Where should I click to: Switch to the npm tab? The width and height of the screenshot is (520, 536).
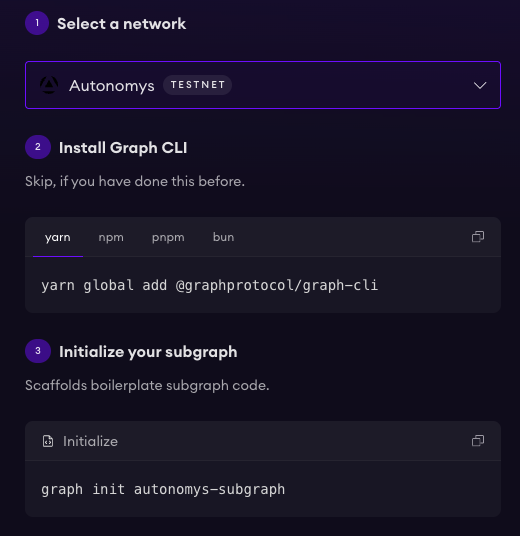click(x=111, y=237)
